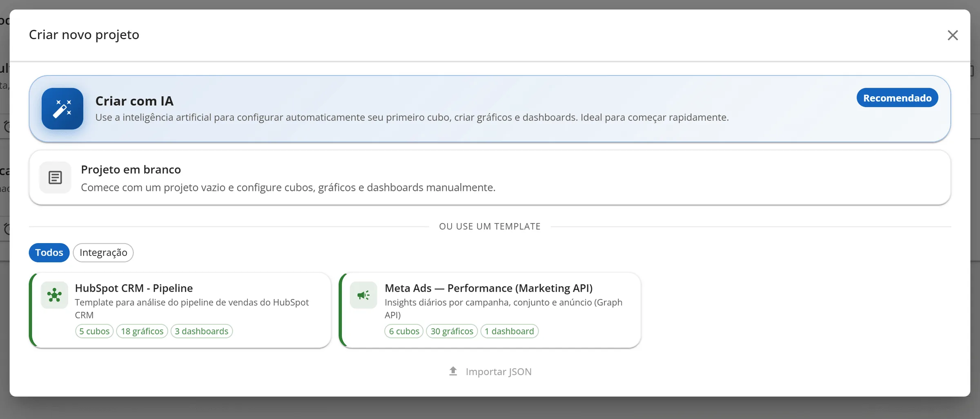
Task: Click the 6 cubos tag
Action: pyautogui.click(x=404, y=331)
